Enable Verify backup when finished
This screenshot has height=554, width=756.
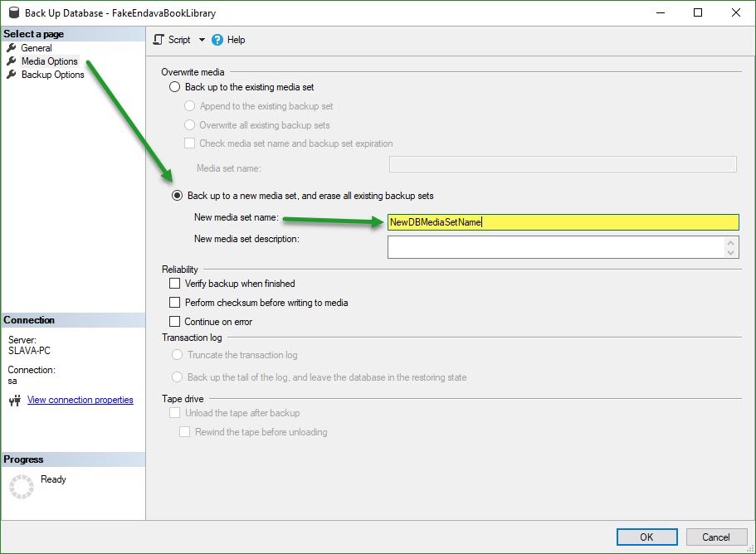[174, 283]
